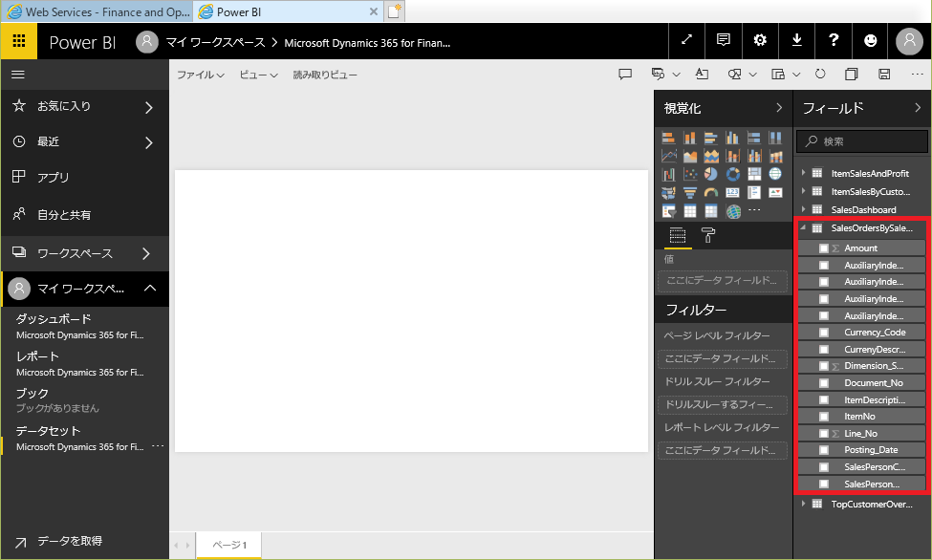This screenshot has width=932, height=560.
Task: Open the download menu
Action: [x=796, y=40]
